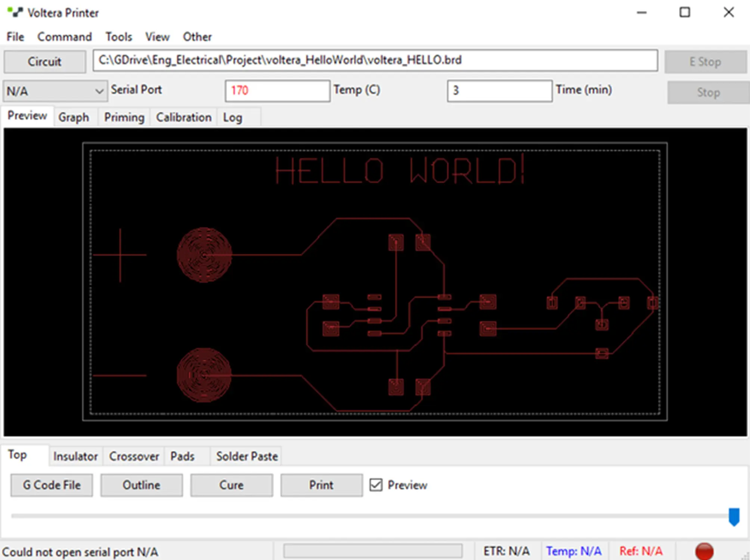Toggle the Preview checkbox
The image size is (750, 560).
(x=376, y=485)
